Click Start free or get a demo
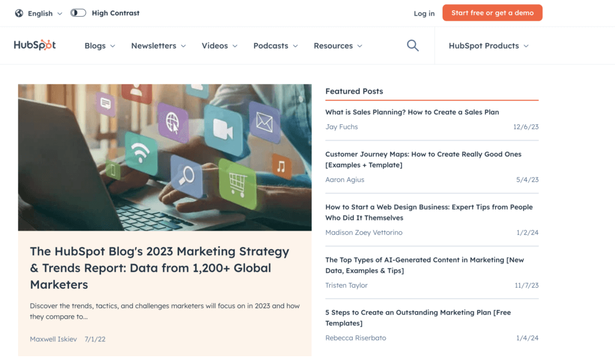This screenshot has height=364, width=615. pyautogui.click(x=492, y=12)
